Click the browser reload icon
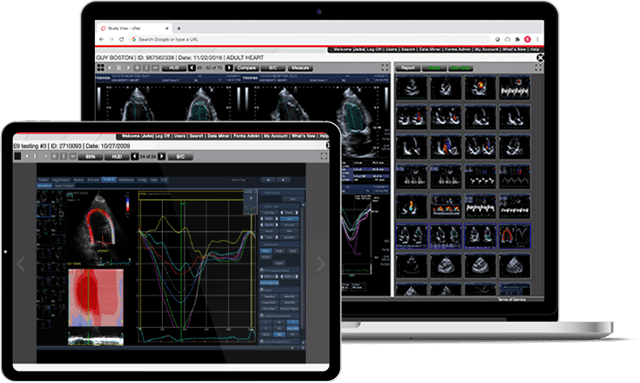640x383 pixels. point(121,40)
